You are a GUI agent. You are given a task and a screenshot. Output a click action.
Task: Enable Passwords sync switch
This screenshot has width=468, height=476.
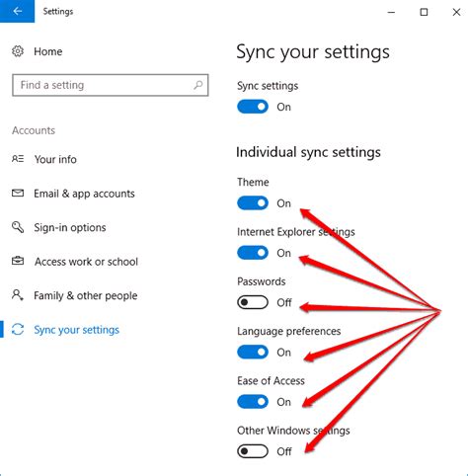tap(253, 302)
